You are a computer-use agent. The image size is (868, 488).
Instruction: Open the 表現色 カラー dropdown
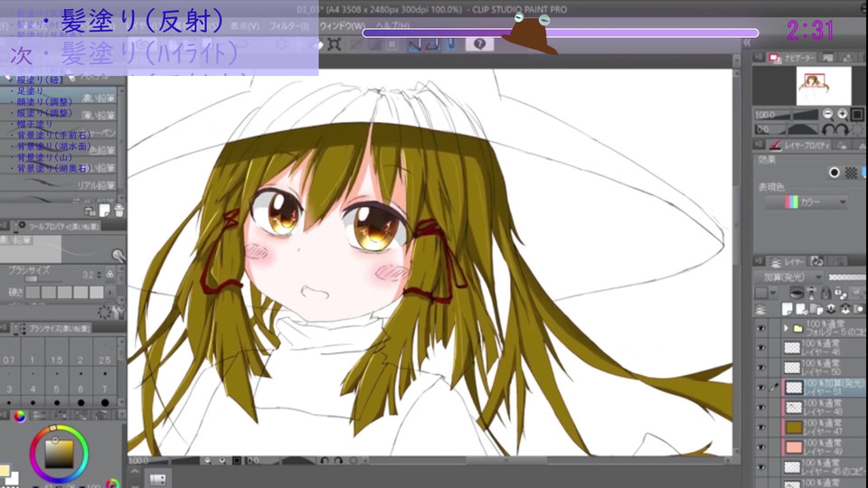pyautogui.click(x=806, y=202)
